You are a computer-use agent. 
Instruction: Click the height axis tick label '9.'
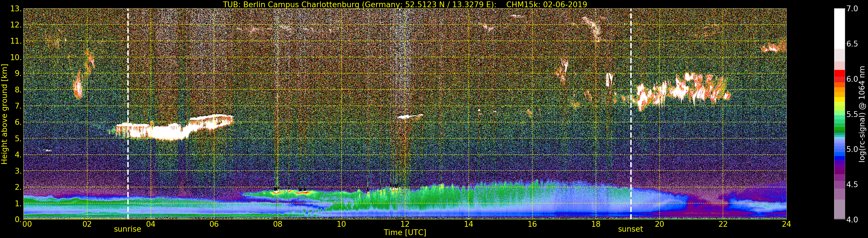tap(18, 73)
